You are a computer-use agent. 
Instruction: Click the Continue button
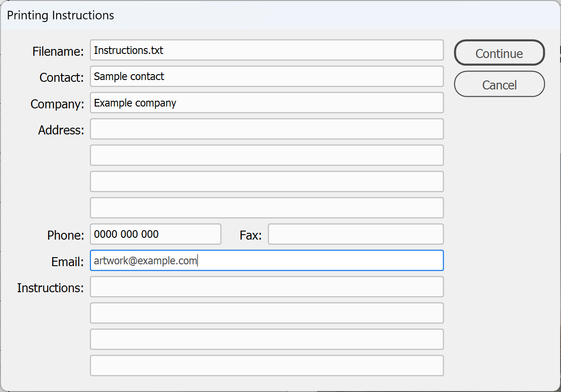tap(499, 53)
